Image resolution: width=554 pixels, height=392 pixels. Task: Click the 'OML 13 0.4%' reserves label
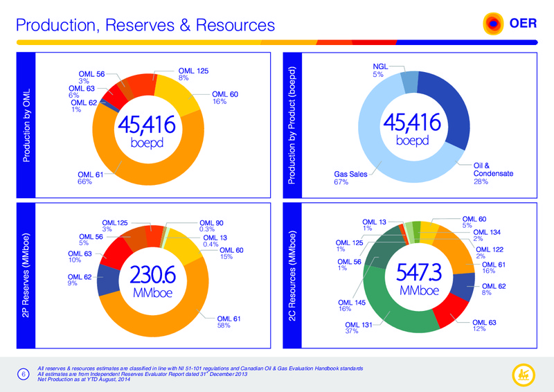click(x=215, y=241)
